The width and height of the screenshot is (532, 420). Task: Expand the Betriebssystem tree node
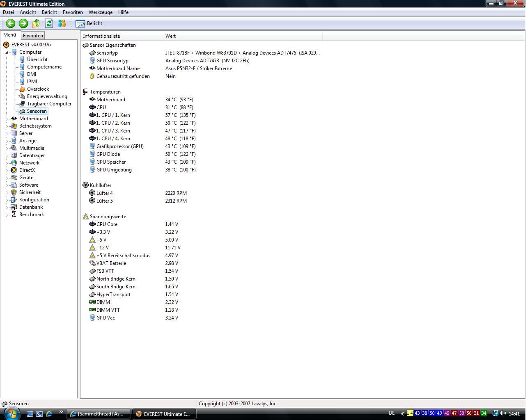click(x=7, y=126)
